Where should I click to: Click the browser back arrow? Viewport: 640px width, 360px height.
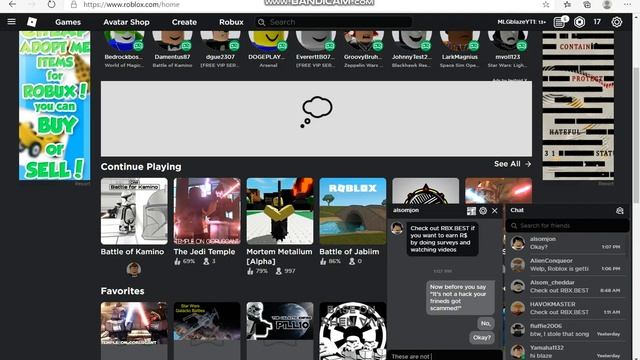12,4
